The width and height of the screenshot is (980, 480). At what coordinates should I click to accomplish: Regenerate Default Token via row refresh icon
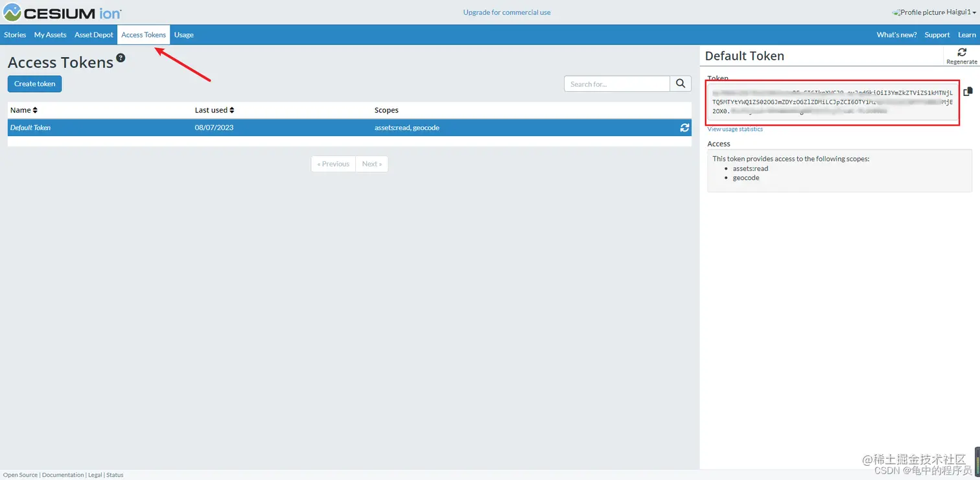[x=684, y=128]
